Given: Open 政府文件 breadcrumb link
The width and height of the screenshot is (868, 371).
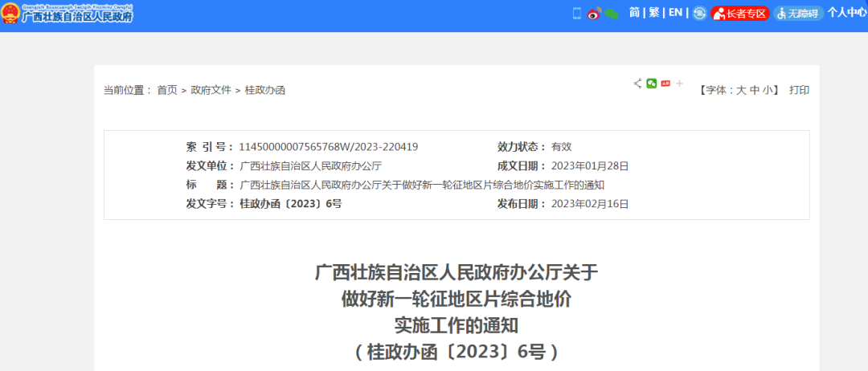Looking at the screenshot, I should pos(211,90).
